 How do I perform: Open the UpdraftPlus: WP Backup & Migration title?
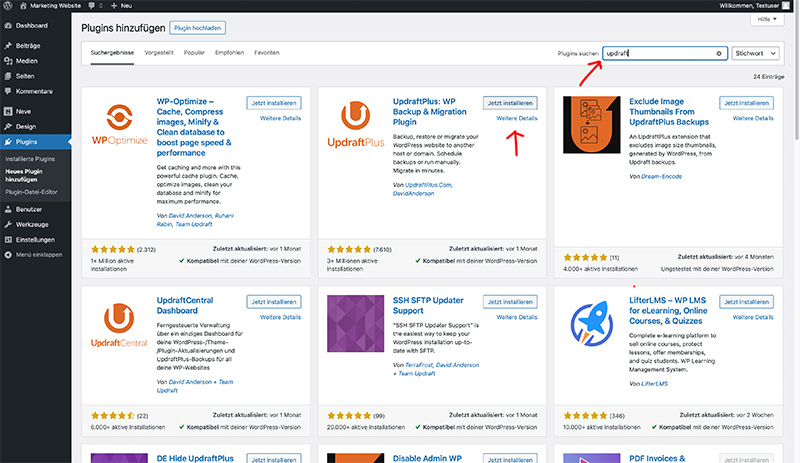coord(430,112)
